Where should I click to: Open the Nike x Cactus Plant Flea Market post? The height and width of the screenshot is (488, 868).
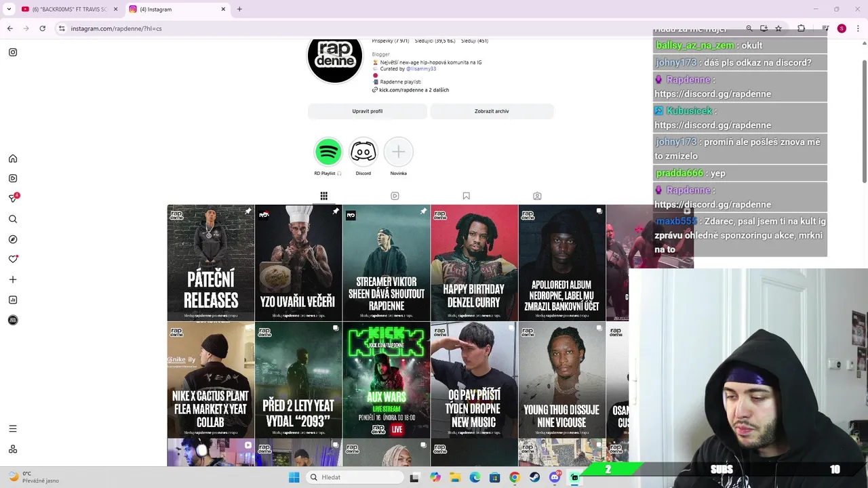210,380
